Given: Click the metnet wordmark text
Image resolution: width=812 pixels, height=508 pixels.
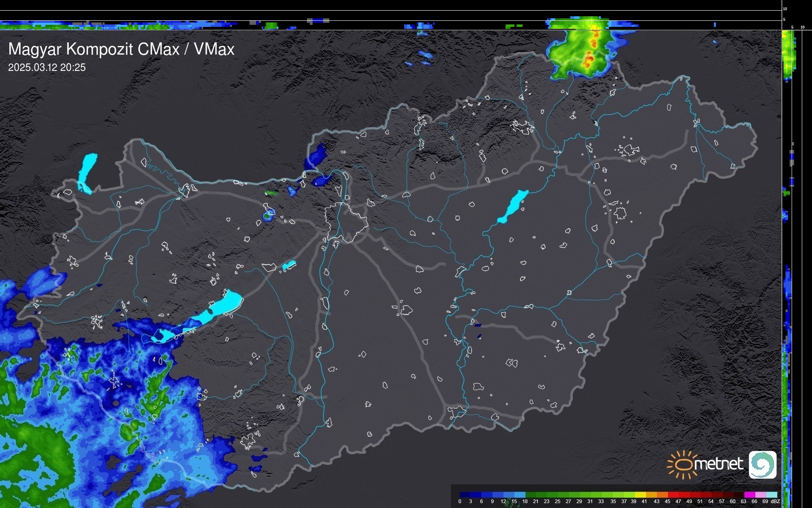Looking at the screenshot, I should 718,464.
